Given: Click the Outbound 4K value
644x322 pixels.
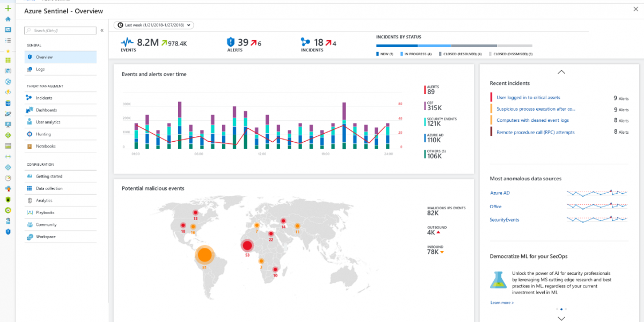Looking at the screenshot, I should pyautogui.click(x=431, y=232).
